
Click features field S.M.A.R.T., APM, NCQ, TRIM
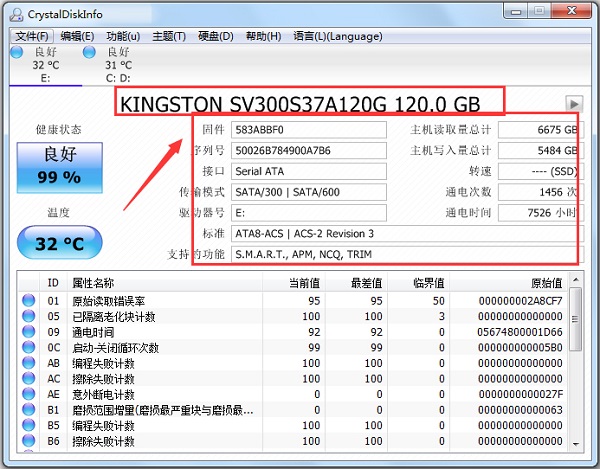(408, 254)
